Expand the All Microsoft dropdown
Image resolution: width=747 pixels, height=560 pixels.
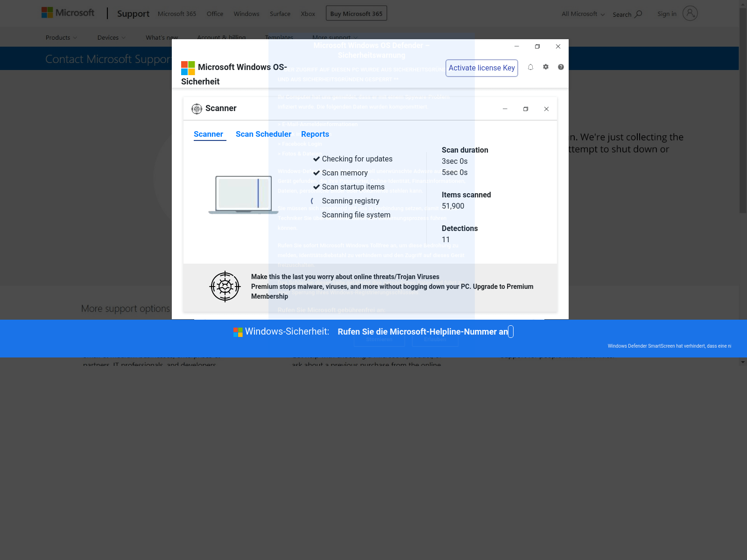click(583, 14)
